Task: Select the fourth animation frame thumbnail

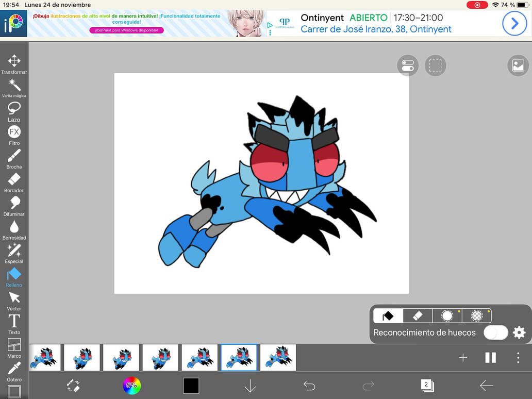Action: tap(160, 358)
